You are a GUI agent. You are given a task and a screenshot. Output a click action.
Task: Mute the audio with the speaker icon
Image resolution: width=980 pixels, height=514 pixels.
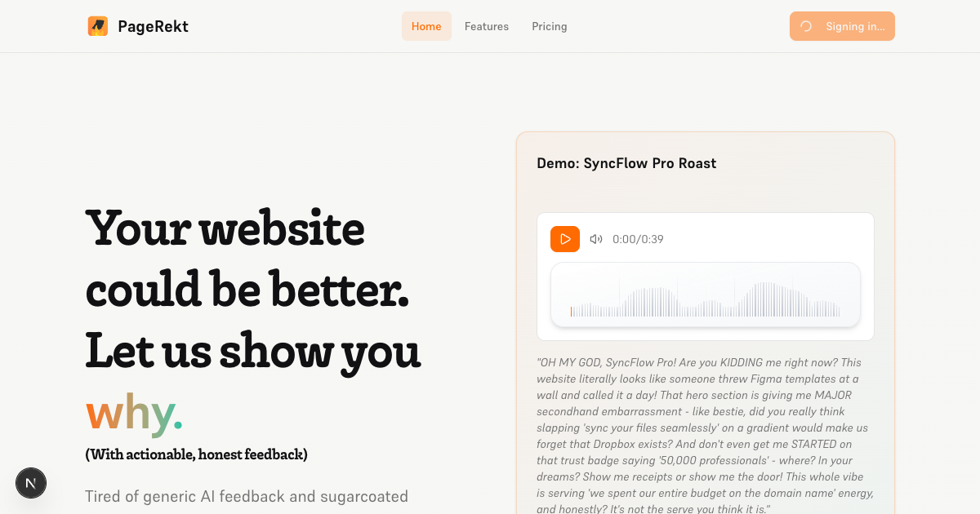[x=596, y=239]
